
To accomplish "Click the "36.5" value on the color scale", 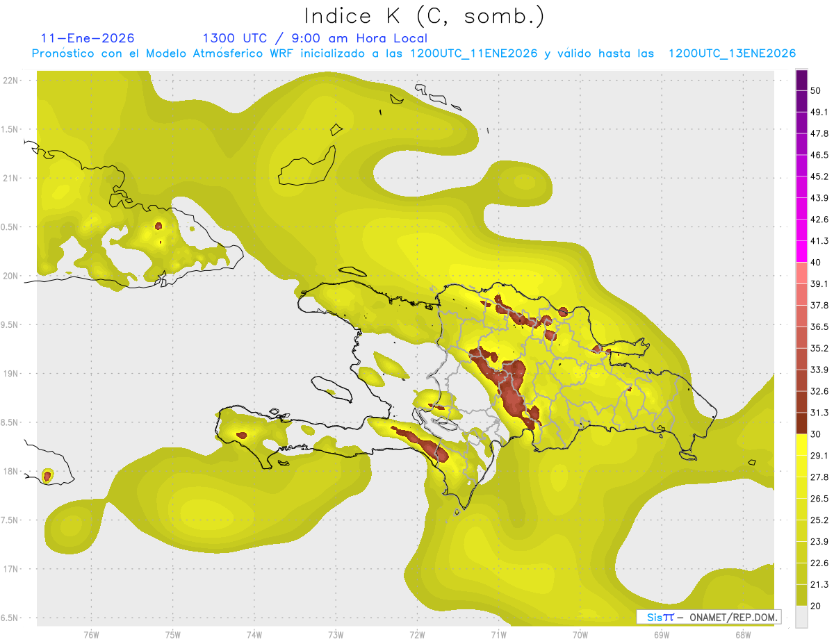I will pos(819,327).
